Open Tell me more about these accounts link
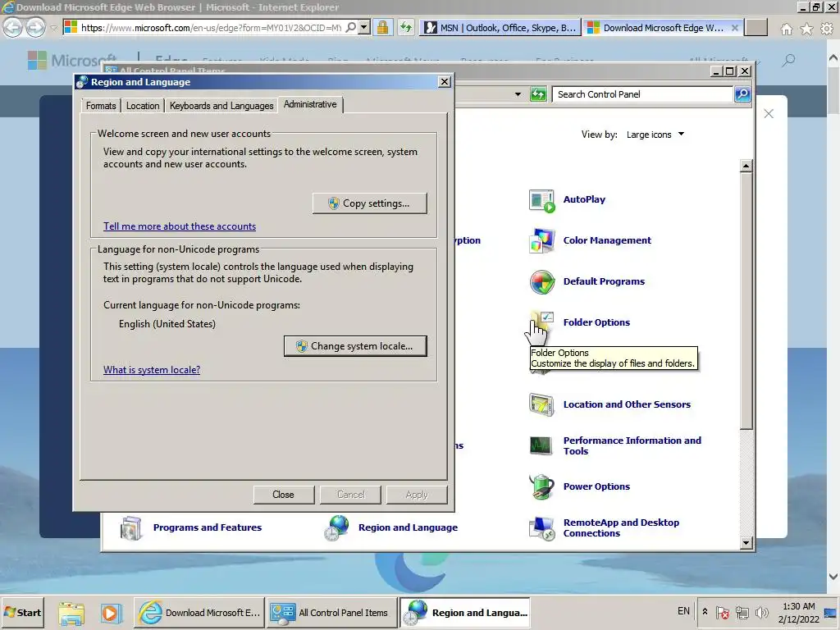 coord(180,226)
